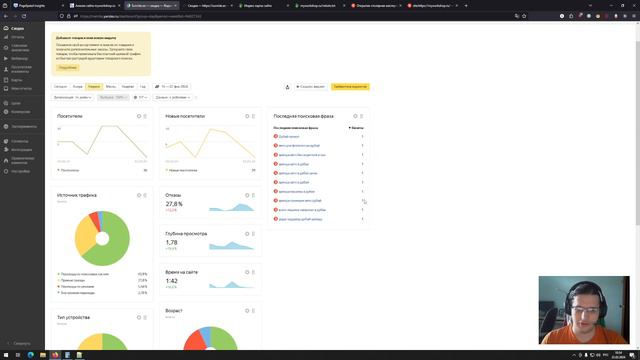Image resolution: width=640 pixels, height=360 pixels.
Task: Toggle the search-engine traffic legend entry
Action: (x=83, y=274)
